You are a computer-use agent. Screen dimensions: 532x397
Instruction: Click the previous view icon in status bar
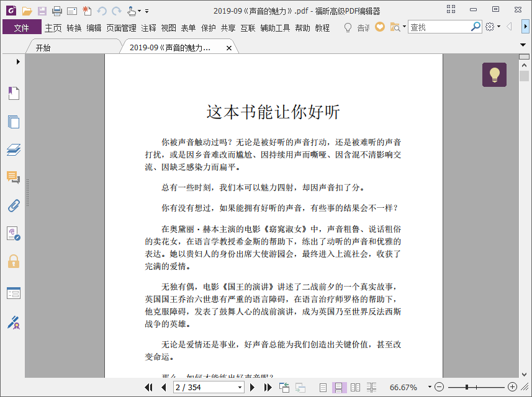pos(284,387)
